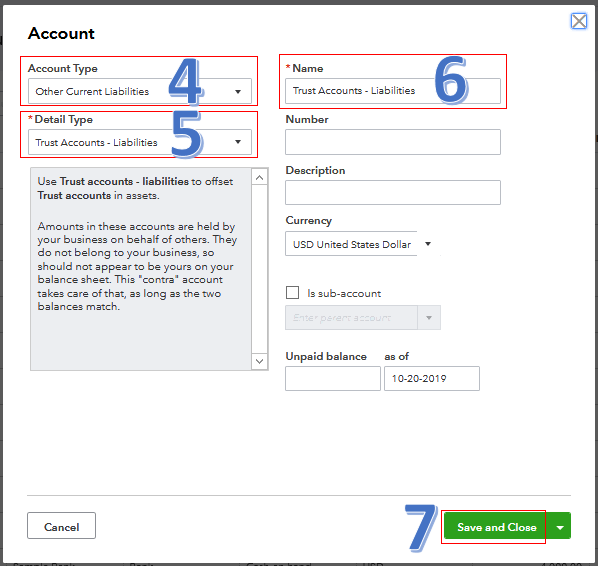Click the Unpaid balance input field
Viewport: 598px width, 566px height.
[333, 378]
